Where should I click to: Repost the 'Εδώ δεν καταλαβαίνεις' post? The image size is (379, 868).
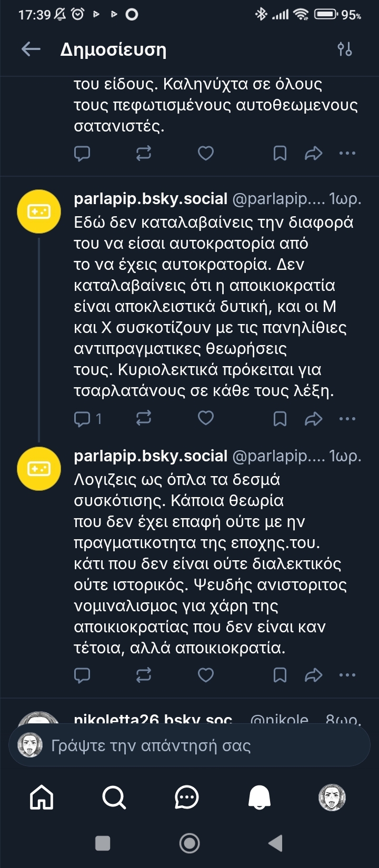[x=144, y=418]
